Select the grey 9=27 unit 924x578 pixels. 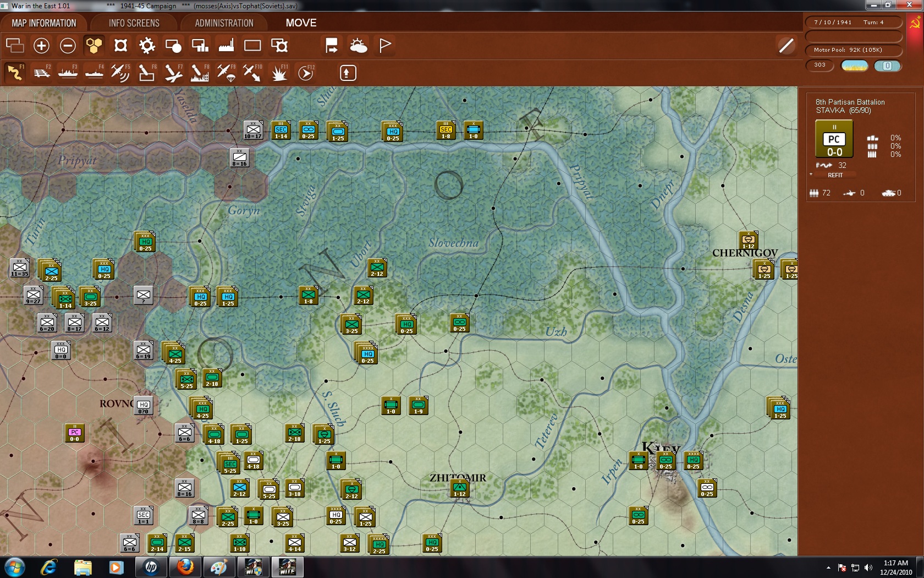[33, 296]
